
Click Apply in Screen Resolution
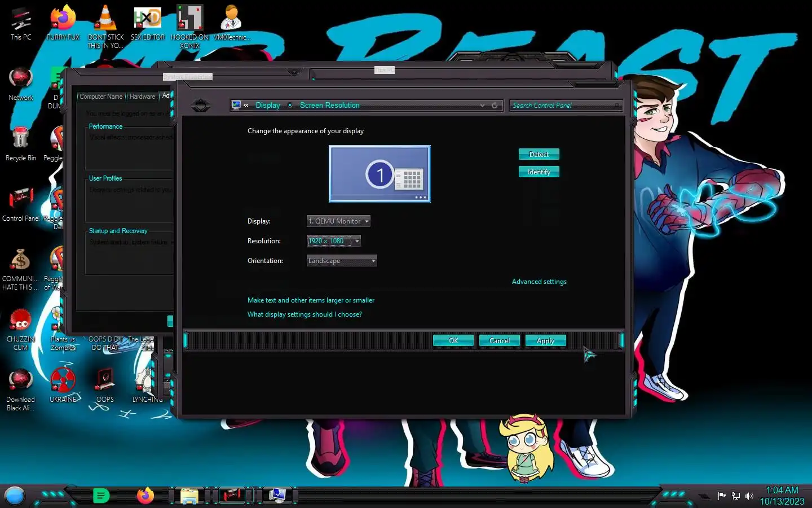click(546, 341)
